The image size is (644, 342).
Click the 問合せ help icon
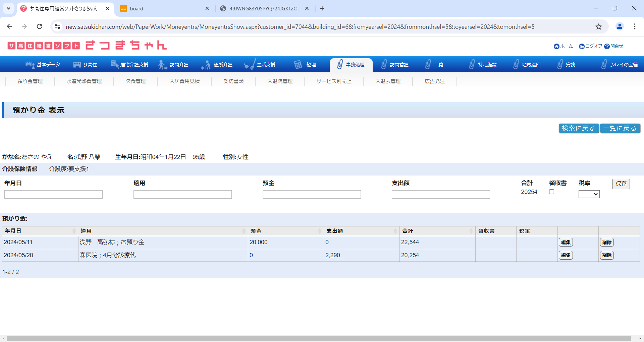coord(607,47)
